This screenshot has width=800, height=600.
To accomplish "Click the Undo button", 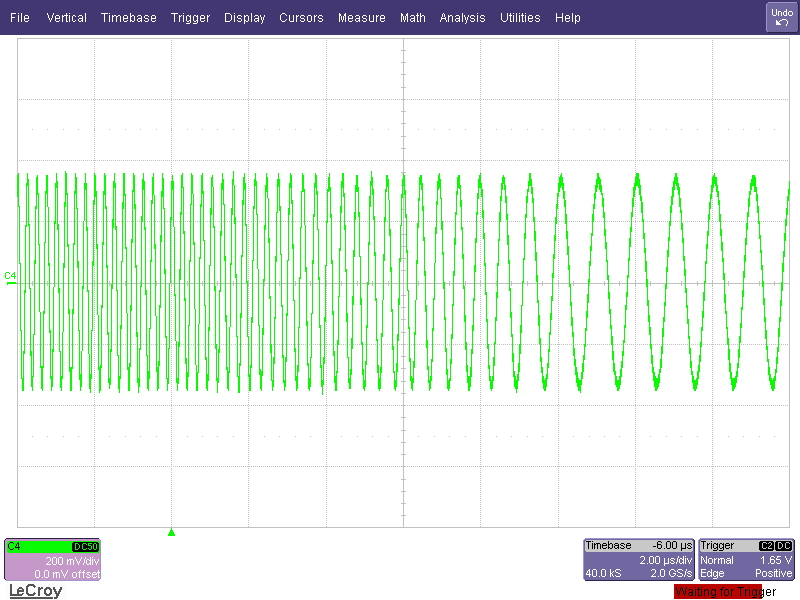I will 782,17.
